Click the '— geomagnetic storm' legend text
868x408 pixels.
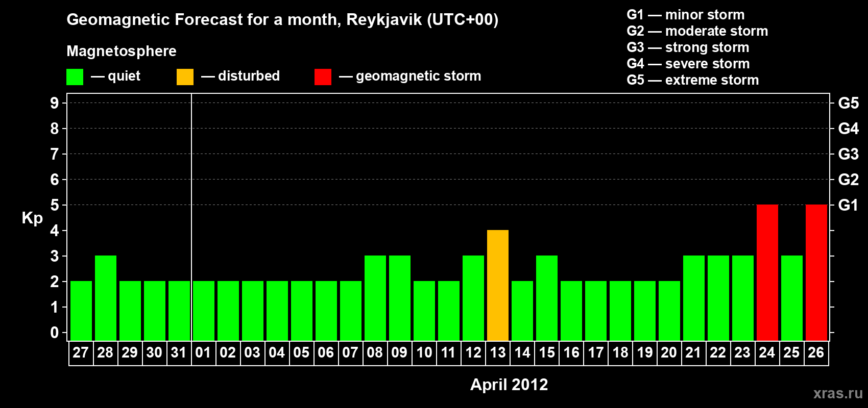click(410, 76)
